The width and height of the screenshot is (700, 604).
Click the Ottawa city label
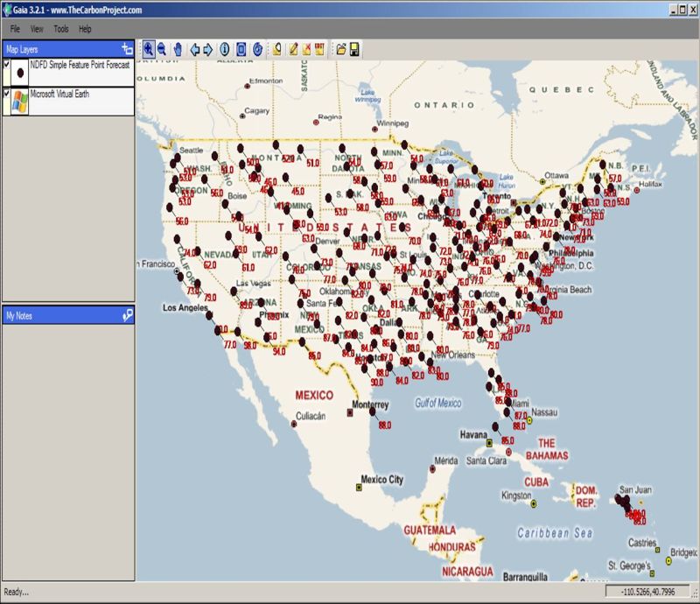(x=556, y=175)
